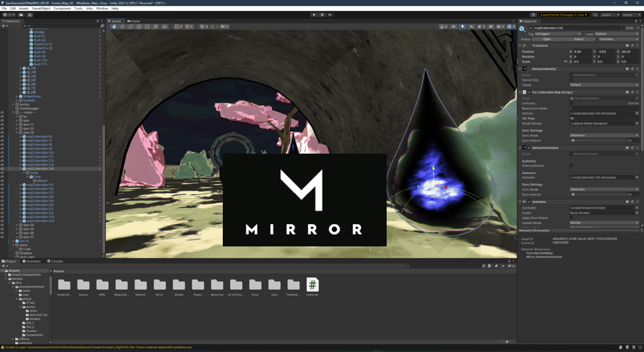The width and height of the screenshot is (644, 352).
Task: Click the Base Score Adder field
Action: coord(604,108)
